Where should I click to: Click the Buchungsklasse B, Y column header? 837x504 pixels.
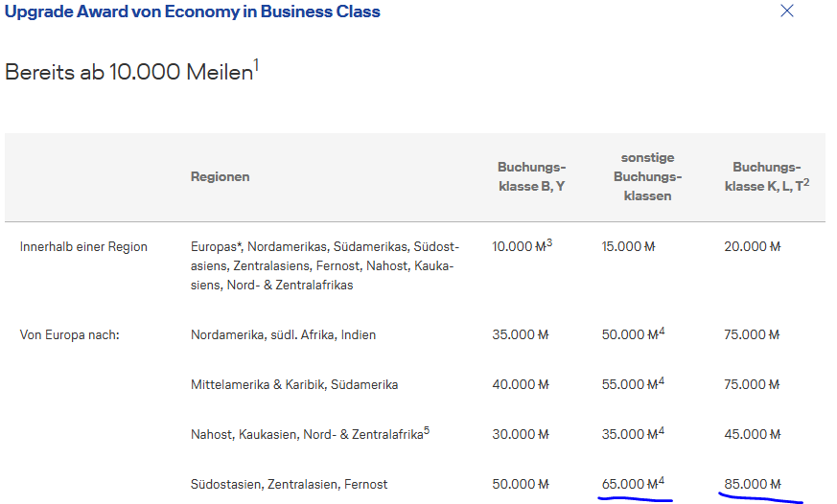pyautogui.click(x=531, y=177)
